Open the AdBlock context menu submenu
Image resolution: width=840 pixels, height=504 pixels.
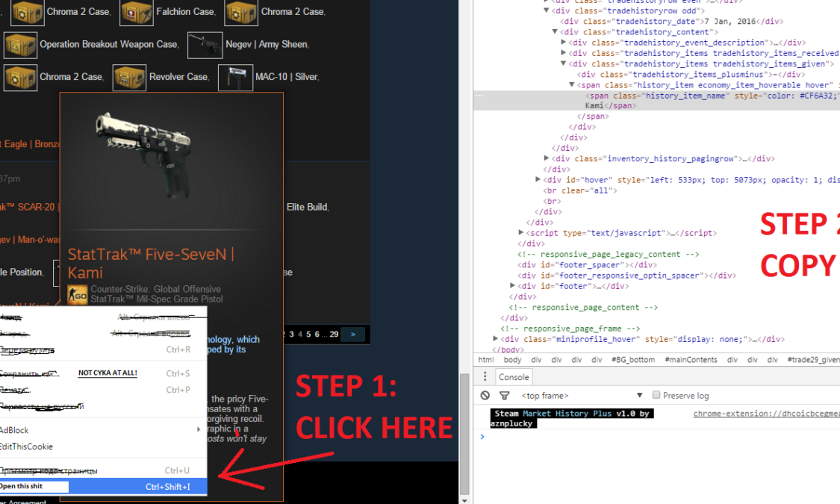click(x=102, y=429)
